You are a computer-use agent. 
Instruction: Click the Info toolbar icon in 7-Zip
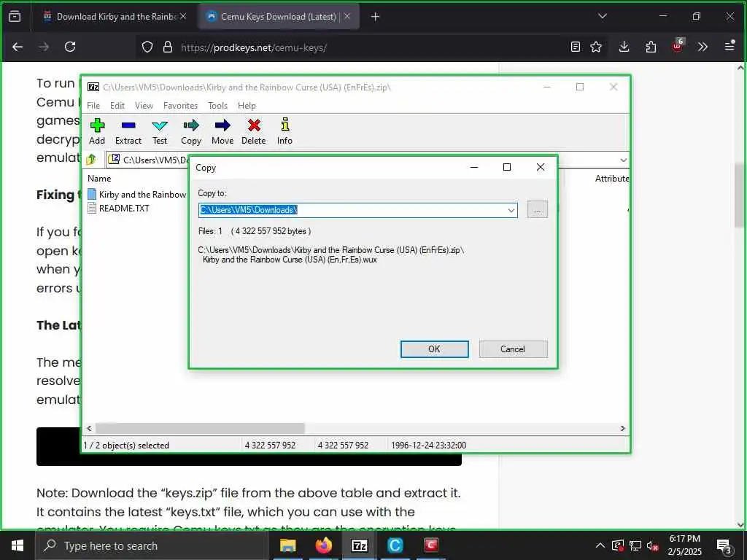(285, 131)
